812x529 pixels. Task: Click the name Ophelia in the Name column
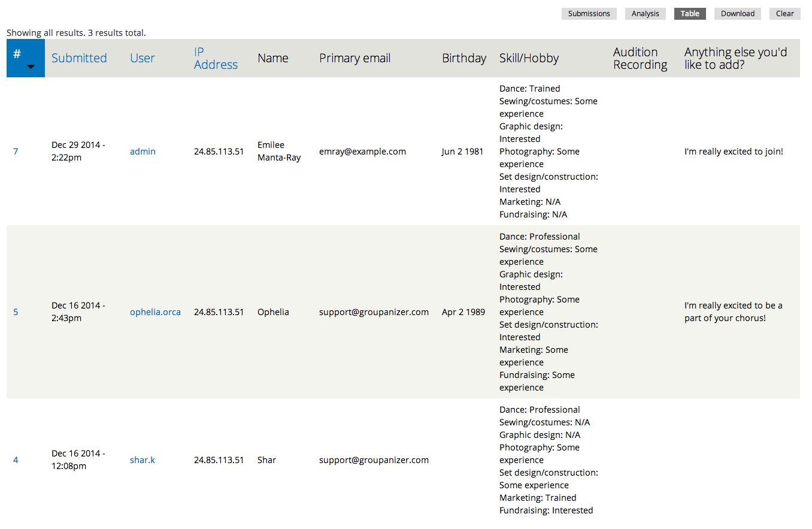pyautogui.click(x=273, y=312)
